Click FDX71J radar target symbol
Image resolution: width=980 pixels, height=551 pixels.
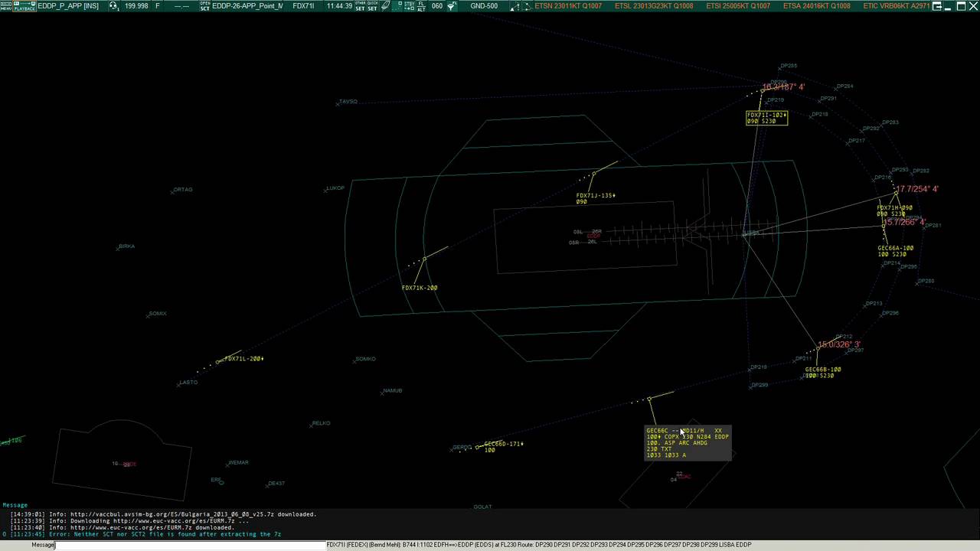[593, 174]
